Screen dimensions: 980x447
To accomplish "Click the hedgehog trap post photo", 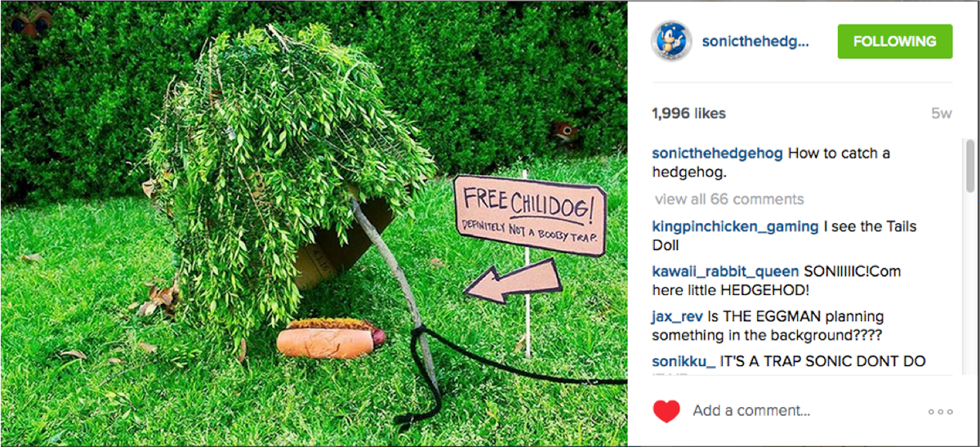I will pyautogui.click(x=314, y=223).
